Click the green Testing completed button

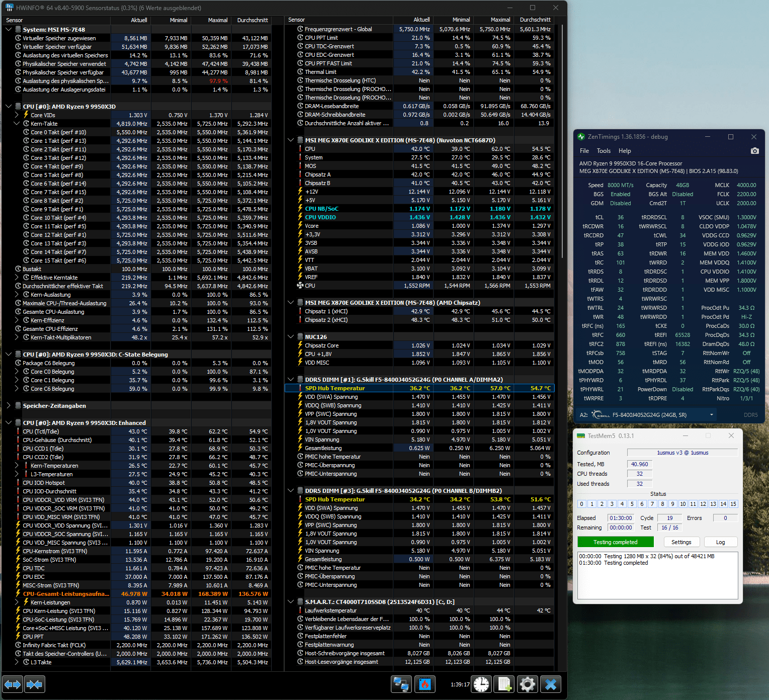click(x=616, y=542)
